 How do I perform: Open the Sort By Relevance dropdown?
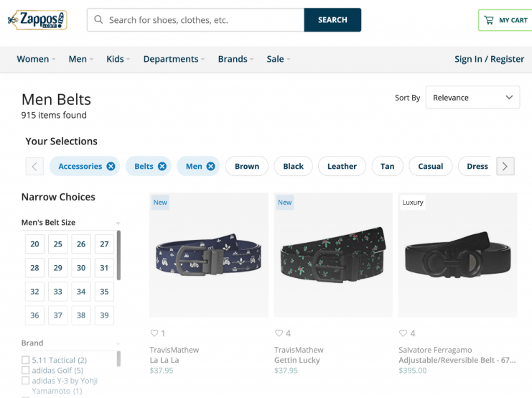472,98
